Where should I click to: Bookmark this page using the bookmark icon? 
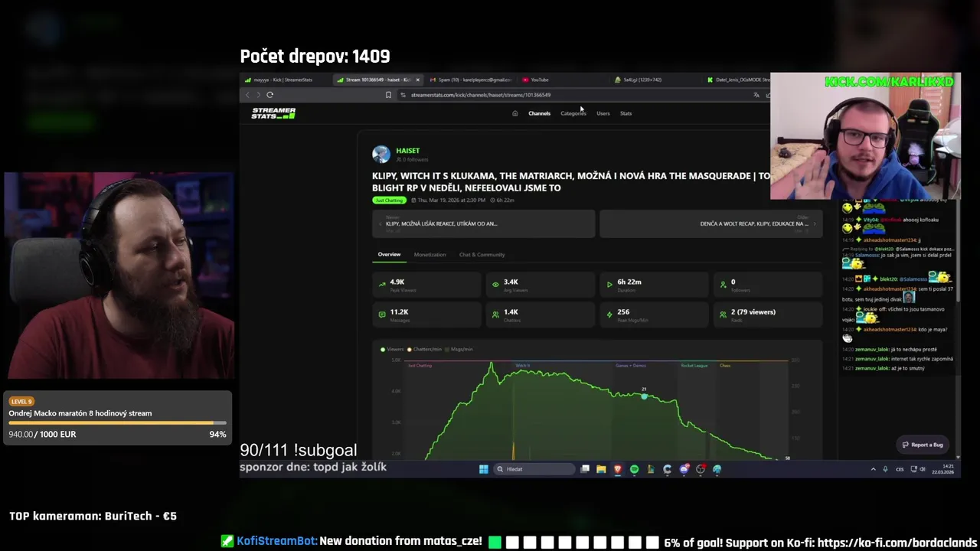388,95
